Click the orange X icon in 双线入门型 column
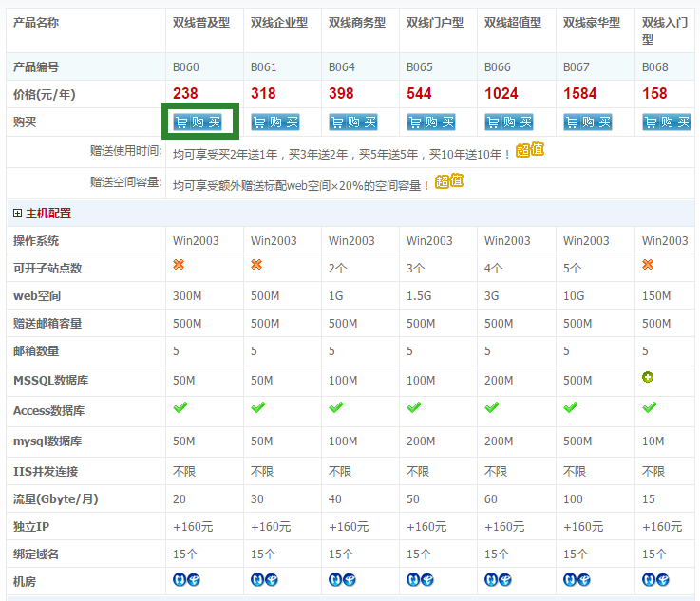 (648, 266)
